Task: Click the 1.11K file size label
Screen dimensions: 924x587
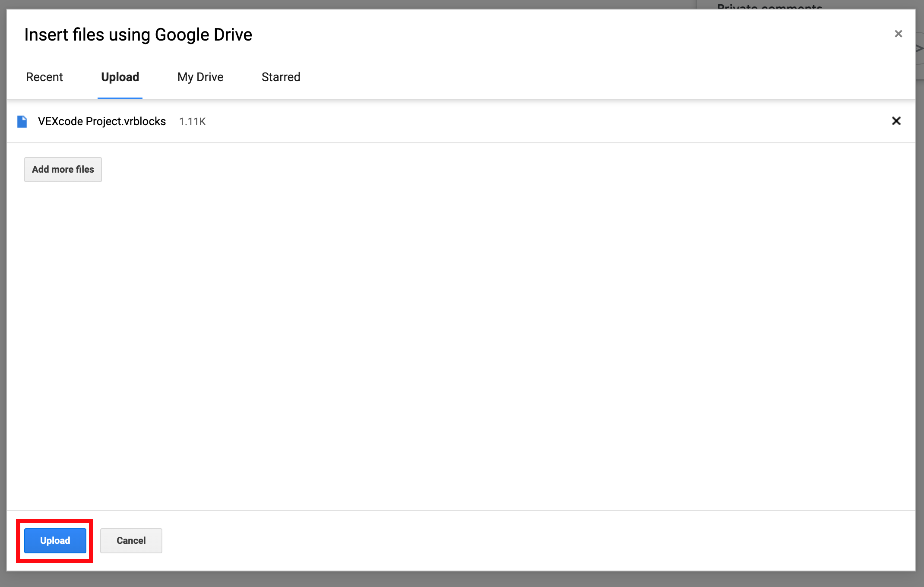Action: point(192,122)
